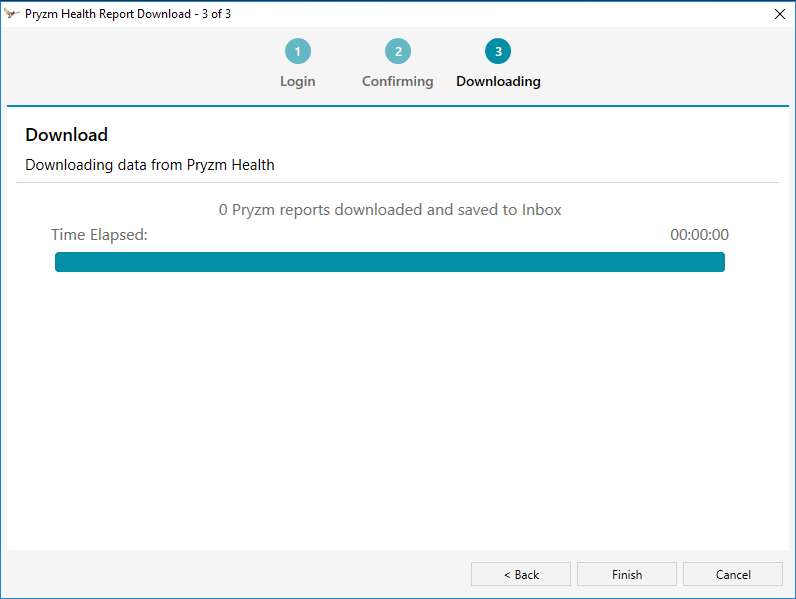Click the 'Time Elapsed:' label

[x=99, y=235]
